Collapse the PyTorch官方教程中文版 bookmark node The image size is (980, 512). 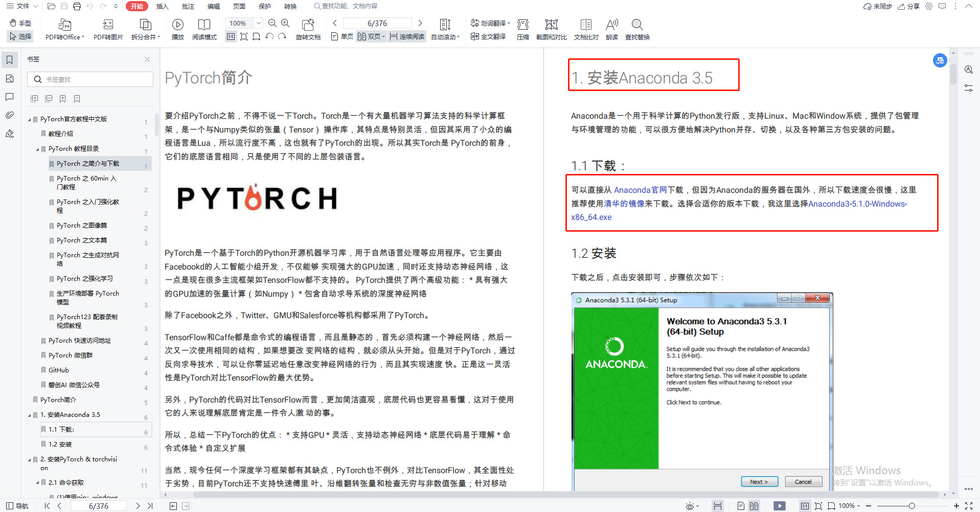[x=30, y=119]
